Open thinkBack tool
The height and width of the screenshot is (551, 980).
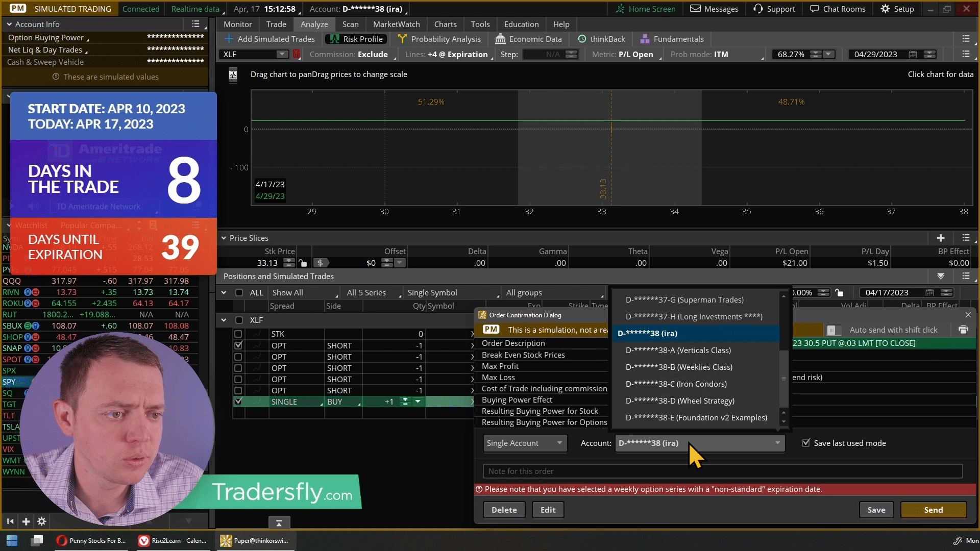[x=601, y=39]
